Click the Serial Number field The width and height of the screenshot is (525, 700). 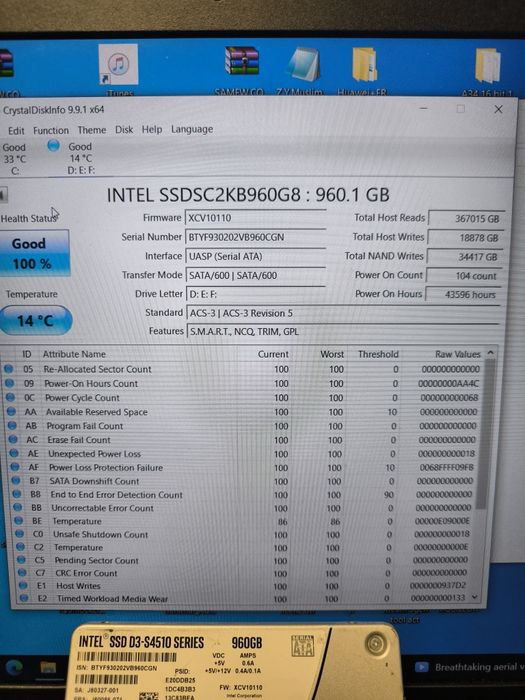[x=255, y=237]
